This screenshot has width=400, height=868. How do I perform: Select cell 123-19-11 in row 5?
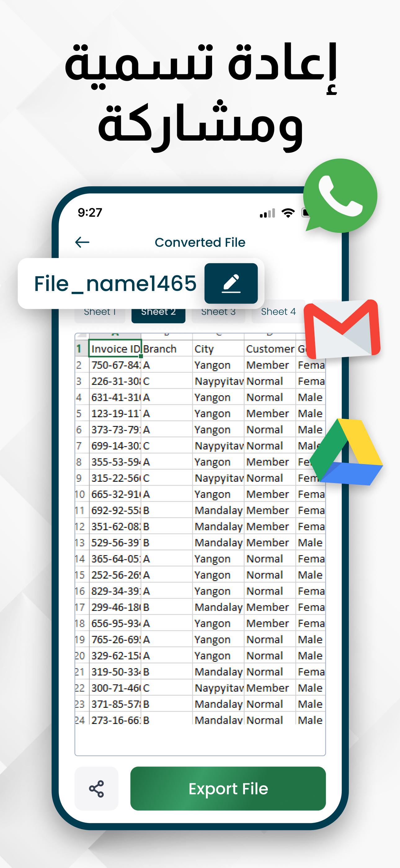[x=115, y=414]
